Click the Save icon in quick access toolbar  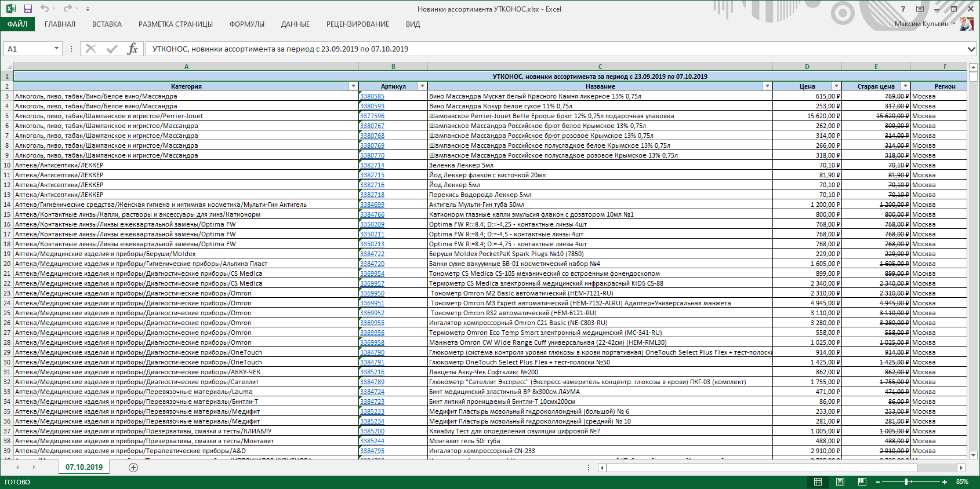click(x=27, y=9)
